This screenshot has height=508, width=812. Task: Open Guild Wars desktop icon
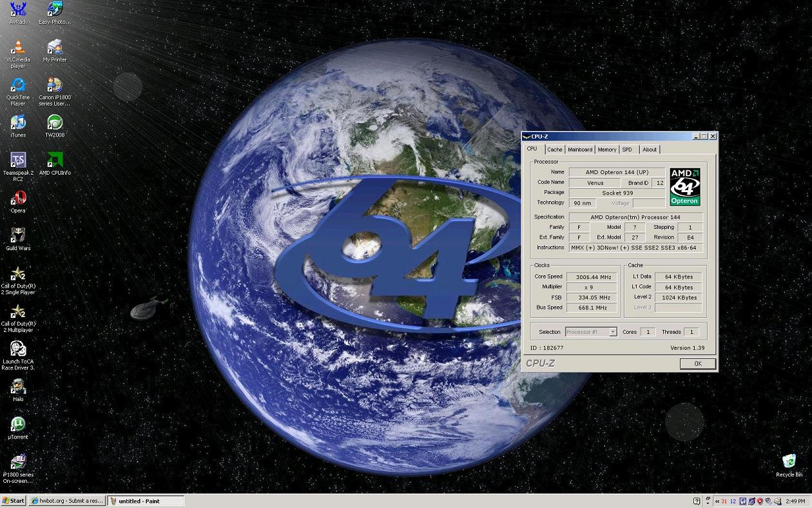pyautogui.click(x=18, y=239)
